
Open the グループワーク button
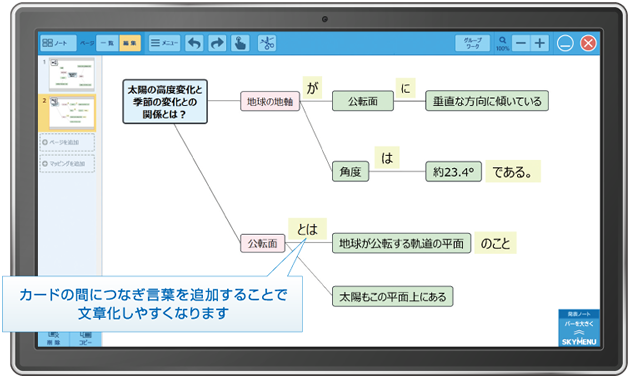pyautogui.click(x=472, y=43)
